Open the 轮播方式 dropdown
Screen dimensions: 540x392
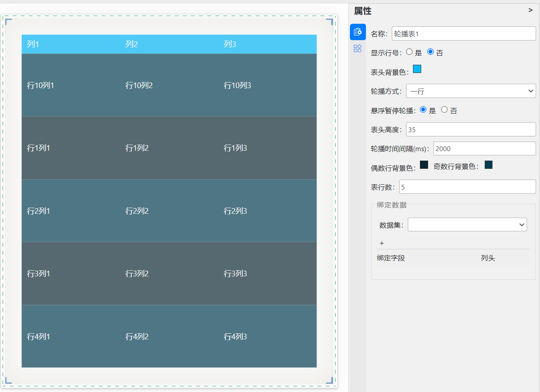[471, 91]
